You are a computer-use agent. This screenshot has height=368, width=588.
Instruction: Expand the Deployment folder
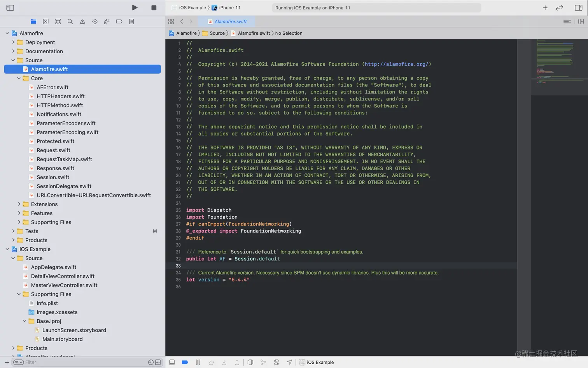click(13, 42)
